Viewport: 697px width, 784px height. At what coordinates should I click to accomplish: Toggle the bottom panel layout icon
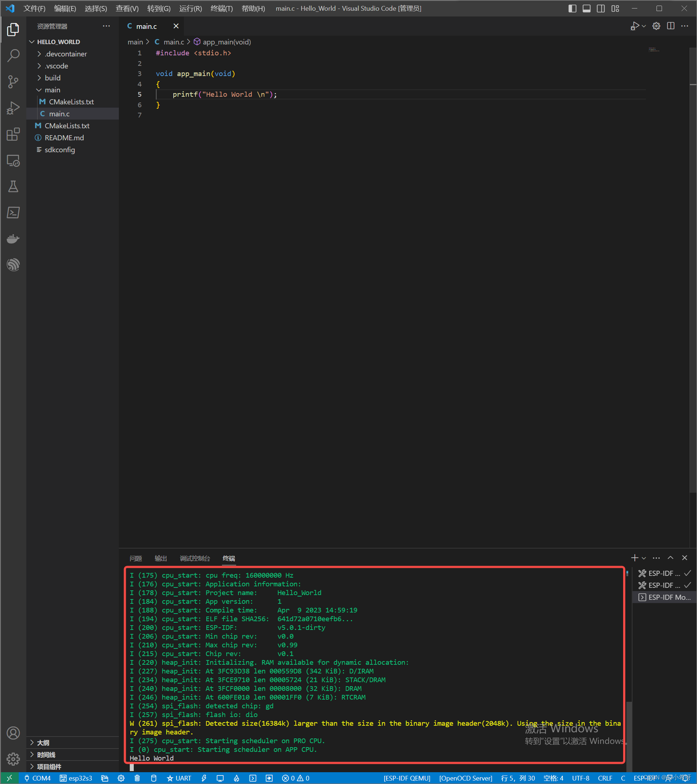pos(586,8)
